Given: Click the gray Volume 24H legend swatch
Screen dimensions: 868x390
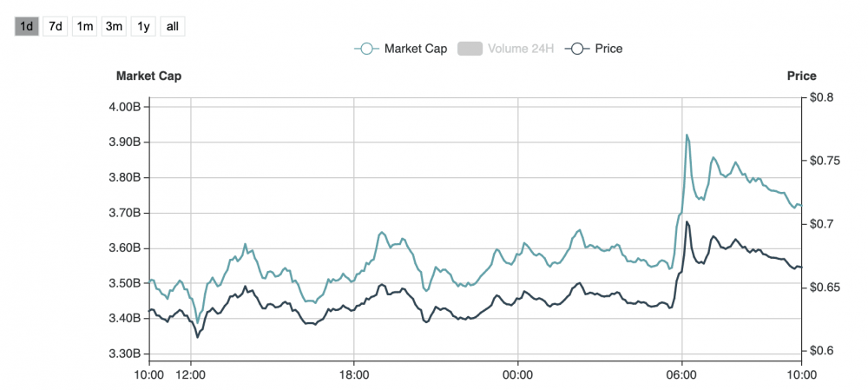Looking at the screenshot, I should (x=470, y=49).
